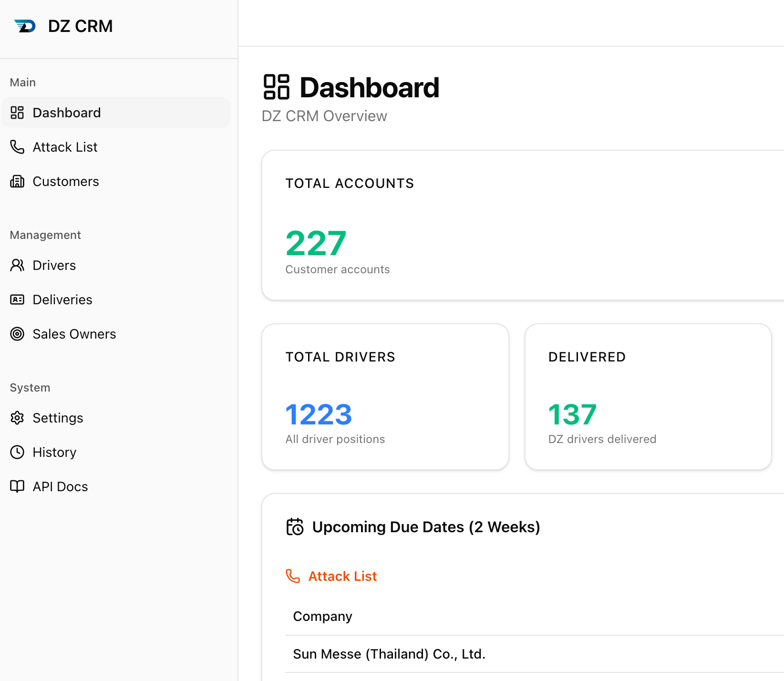Click the Main section label
The width and height of the screenshot is (784, 681).
tap(23, 83)
